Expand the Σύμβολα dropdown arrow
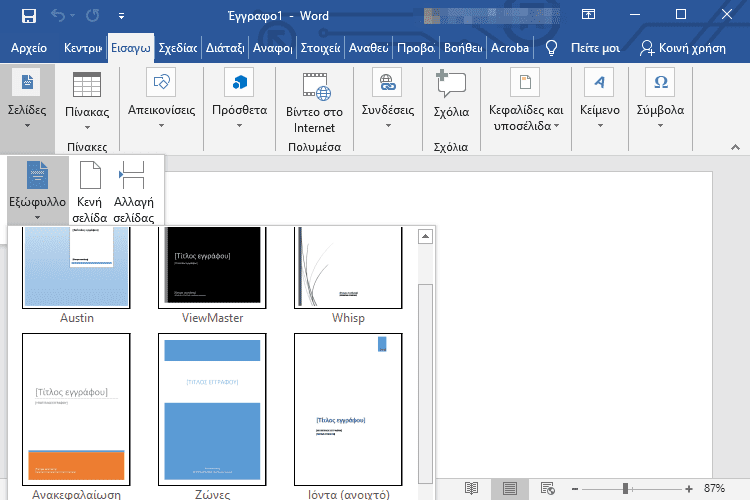The width and height of the screenshot is (750, 500). click(660, 126)
